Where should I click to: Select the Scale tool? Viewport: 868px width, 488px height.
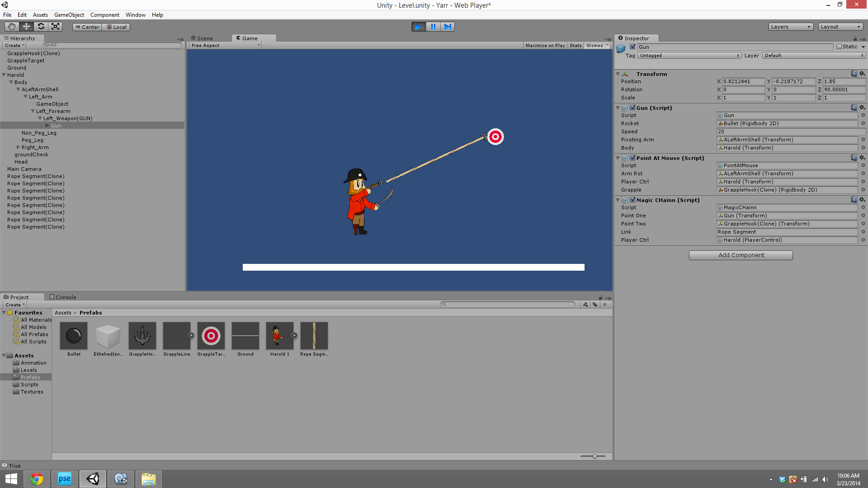(x=55, y=27)
